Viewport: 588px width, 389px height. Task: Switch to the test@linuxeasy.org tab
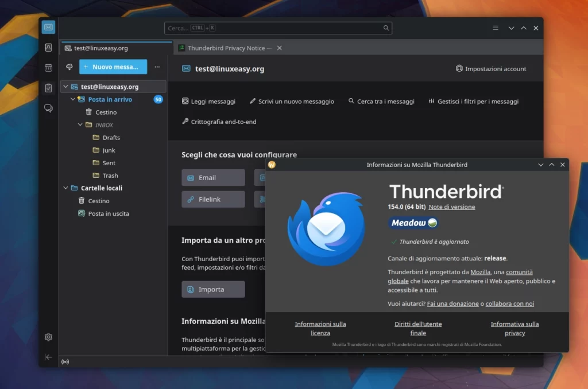click(116, 48)
